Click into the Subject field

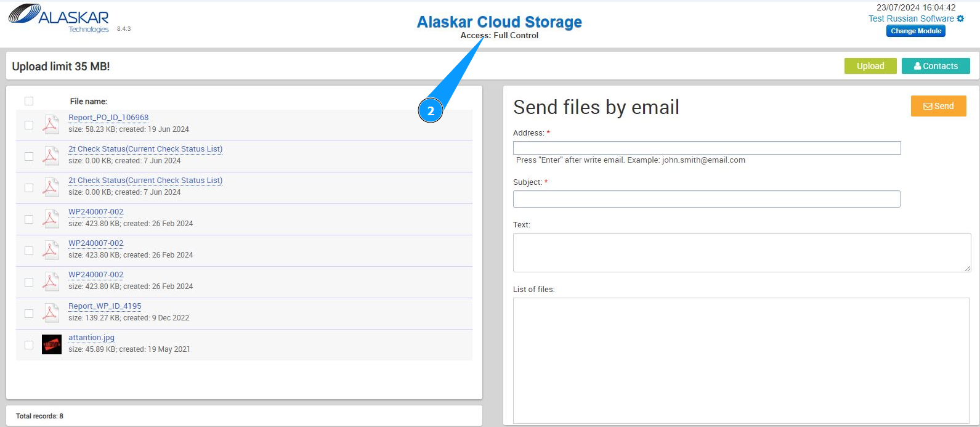(x=707, y=199)
